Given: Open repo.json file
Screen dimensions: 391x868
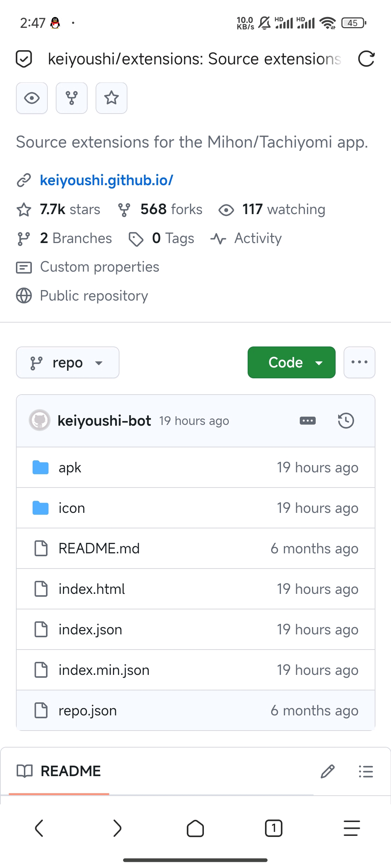Looking at the screenshot, I should point(88,711).
